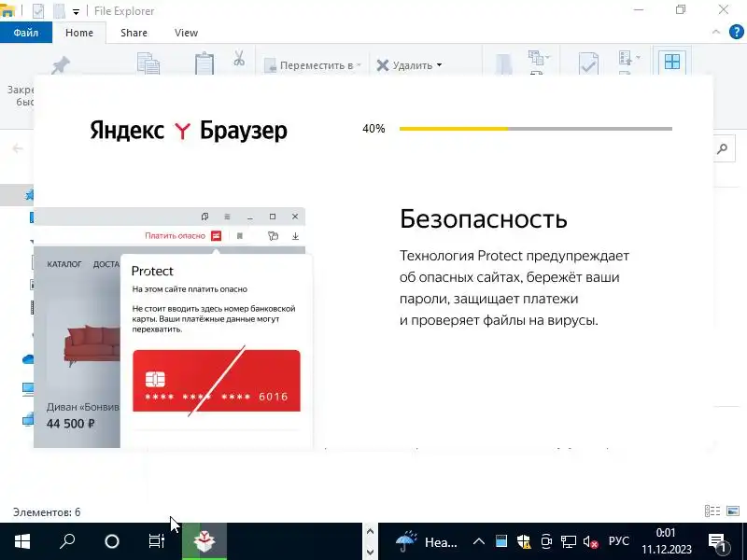
Task: Expand the Удалить dropdown arrow
Action: click(439, 65)
